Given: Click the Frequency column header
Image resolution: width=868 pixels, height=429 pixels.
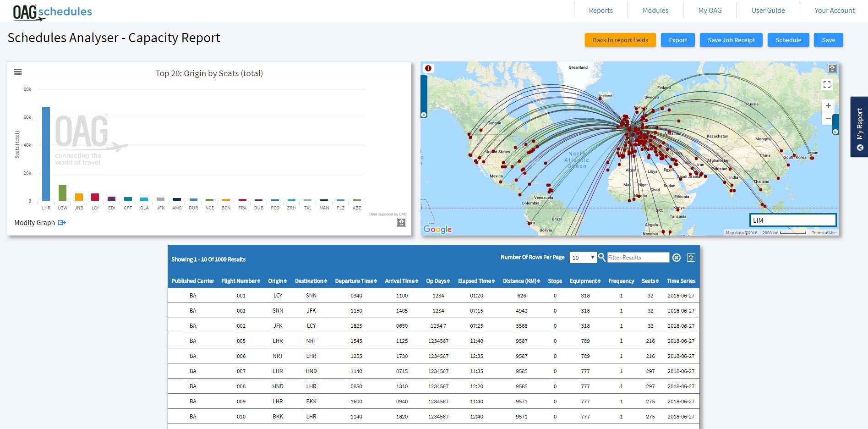Looking at the screenshot, I should point(621,281).
